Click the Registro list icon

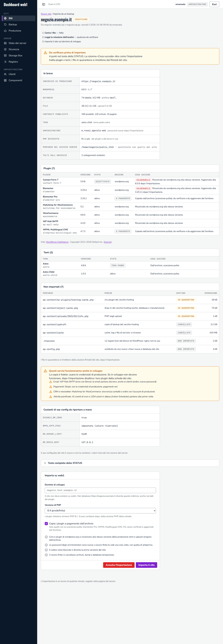[x=5, y=62]
